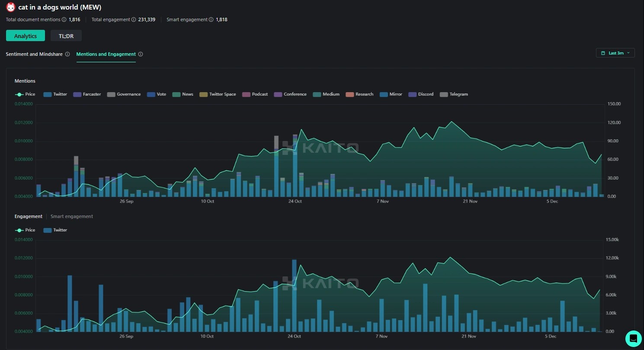Toggle Twitter series in Mentions legend
This screenshot has width=644, height=350.
(x=55, y=94)
